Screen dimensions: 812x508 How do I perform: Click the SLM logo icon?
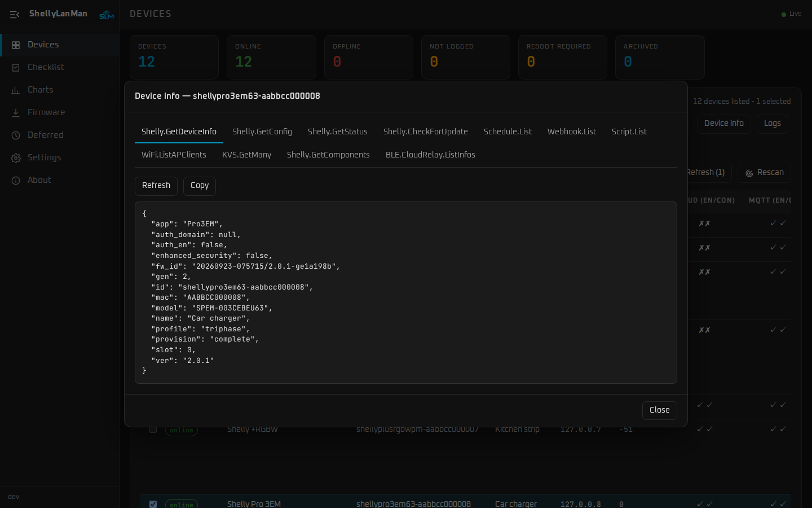pos(107,15)
